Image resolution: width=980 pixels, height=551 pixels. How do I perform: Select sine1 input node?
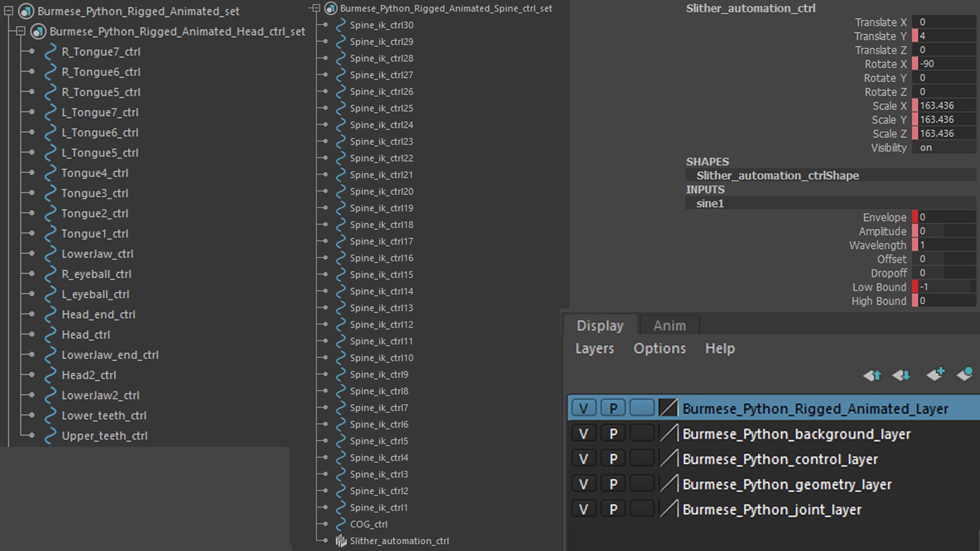point(710,204)
